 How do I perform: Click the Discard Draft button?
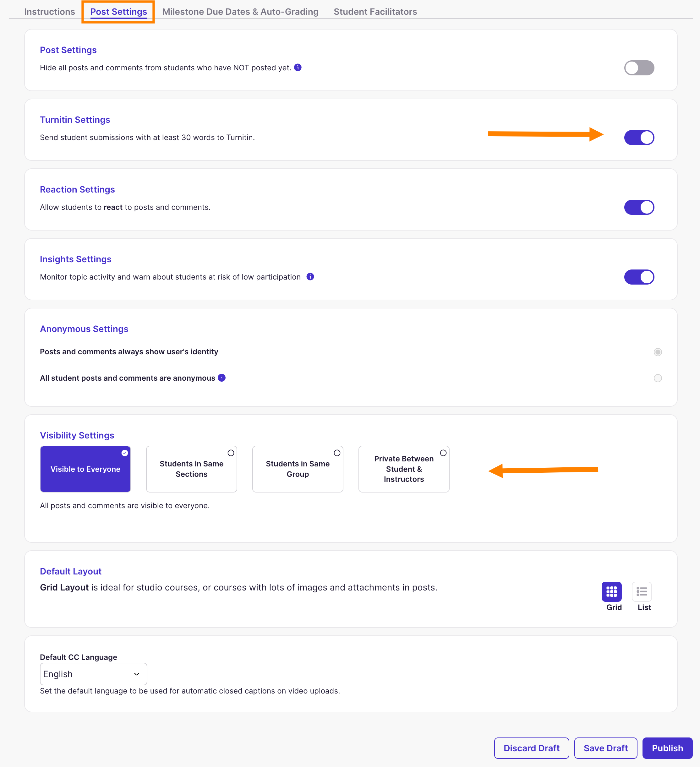coord(531,748)
